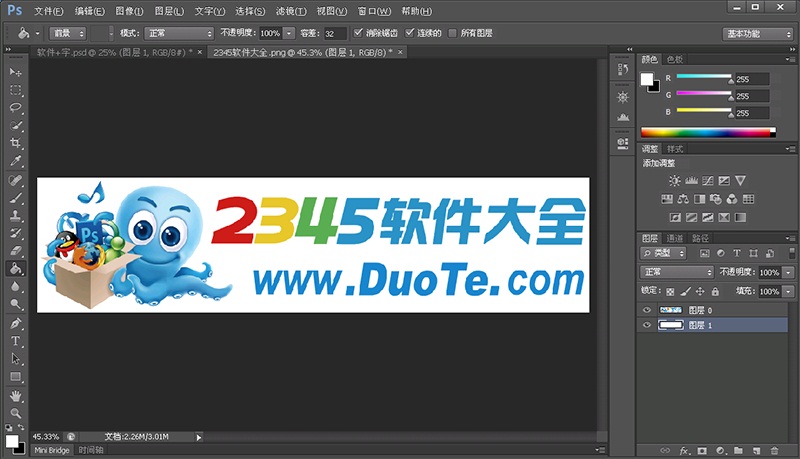This screenshot has width=800, height=459.
Task: Select the Hand tool
Action: (16, 395)
